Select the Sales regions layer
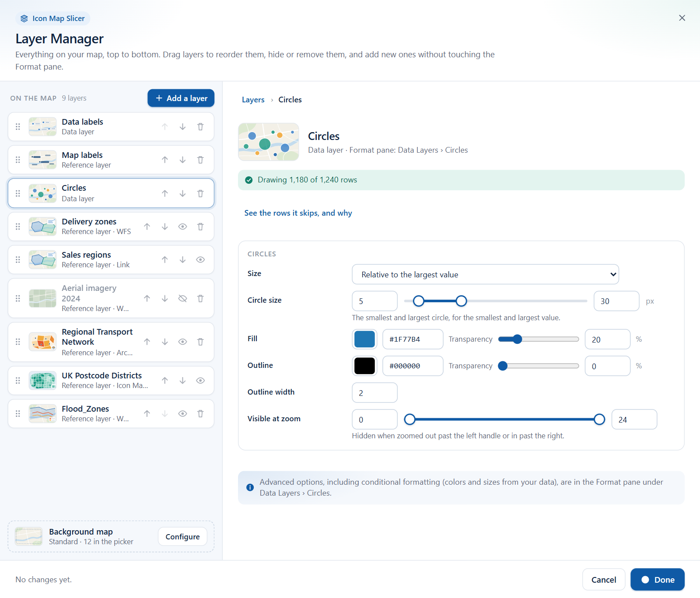Screen dimensions: 700x598 pos(111,260)
